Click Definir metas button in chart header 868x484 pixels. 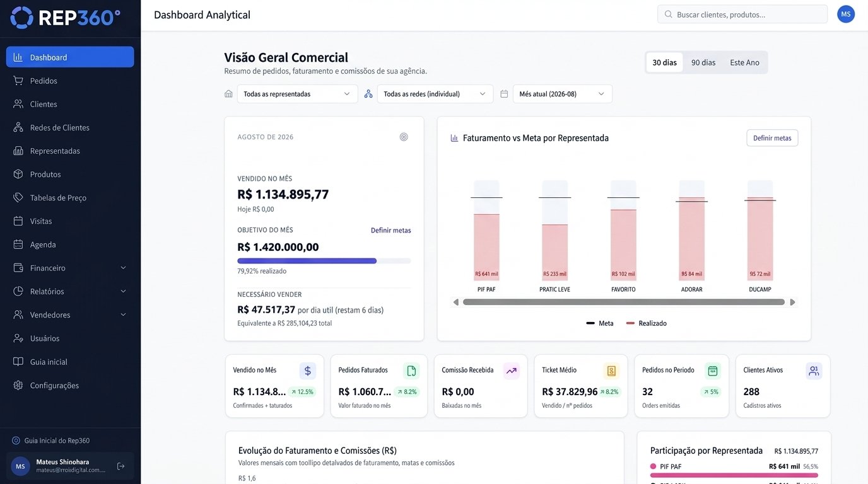(x=772, y=138)
